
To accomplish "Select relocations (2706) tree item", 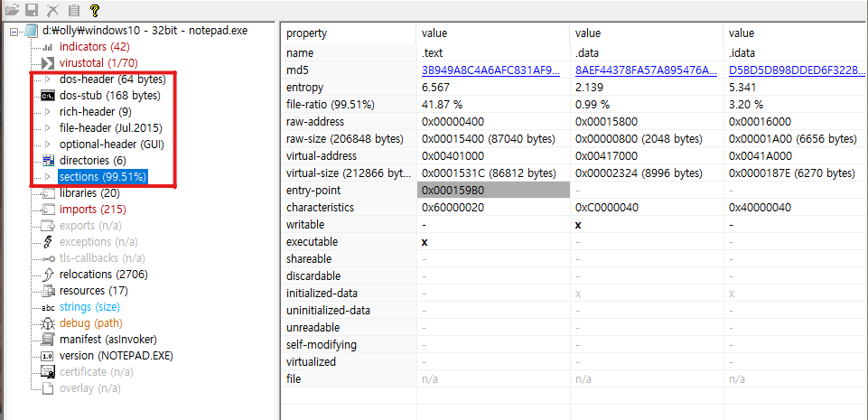I will coord(104,275).
